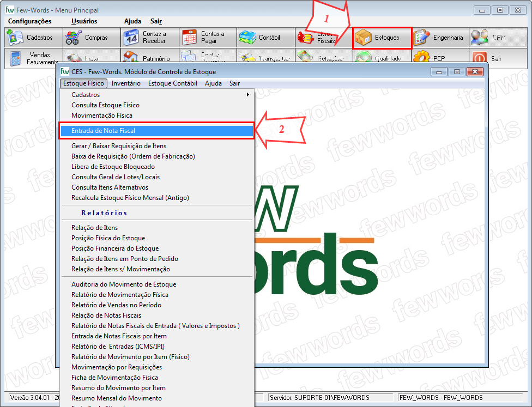The image size is (532, 407).
Task: Click FEW_WORDS - FEW_WORDS status bar entry
Action: pos(441,398)
